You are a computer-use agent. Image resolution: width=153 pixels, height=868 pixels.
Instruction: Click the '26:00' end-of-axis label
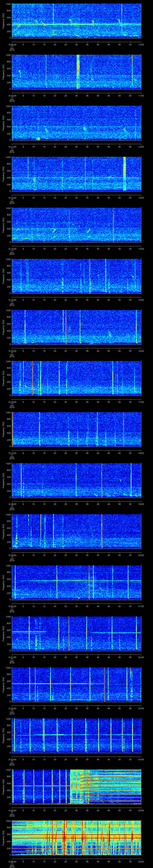click(141, 861)
